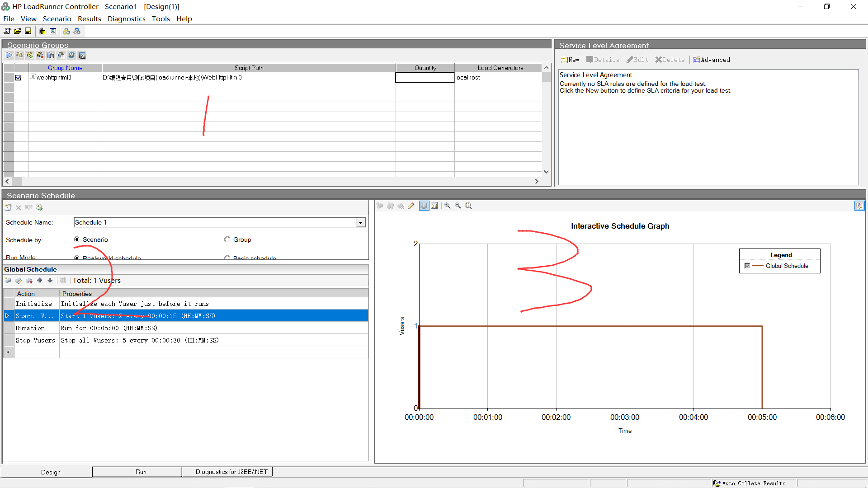Save the scenario with the floppy disk icon
Image resolution: width=868 pixels, height=488 pixels.
pyautogui.click(x=28, y=31)
